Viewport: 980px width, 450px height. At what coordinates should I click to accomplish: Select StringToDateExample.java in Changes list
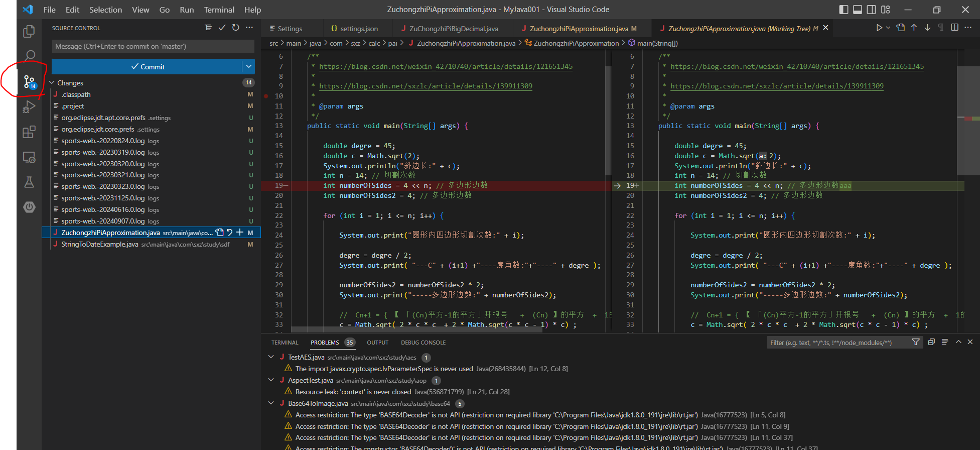151,244
